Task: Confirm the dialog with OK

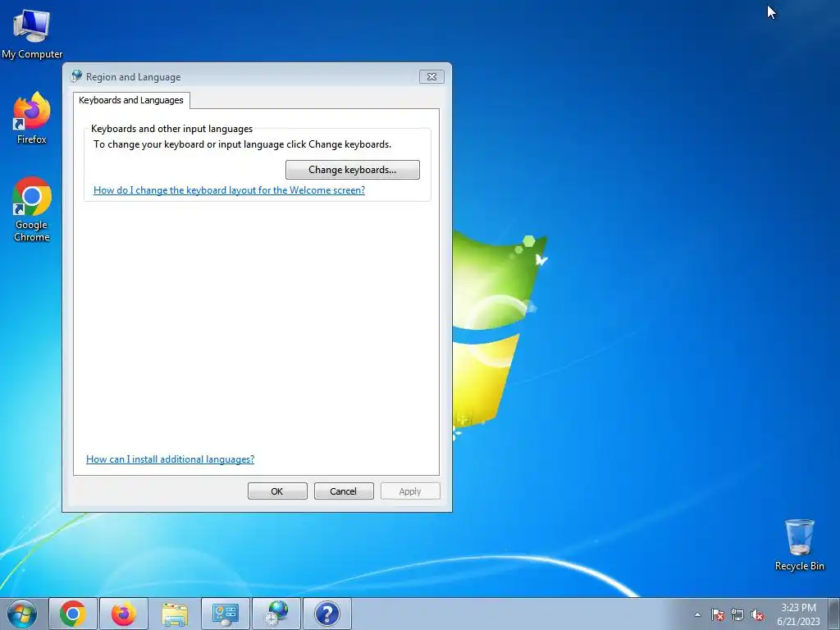Action: (x=277, y=491)
